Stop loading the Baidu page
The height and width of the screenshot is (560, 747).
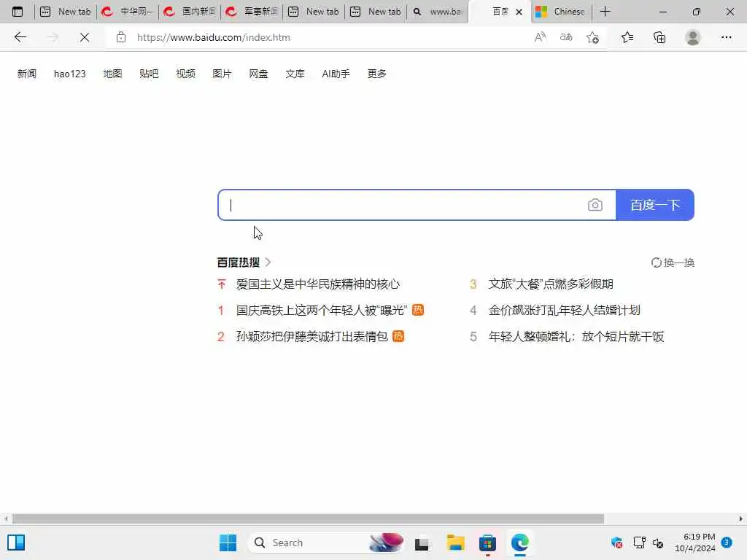(85, 37)
